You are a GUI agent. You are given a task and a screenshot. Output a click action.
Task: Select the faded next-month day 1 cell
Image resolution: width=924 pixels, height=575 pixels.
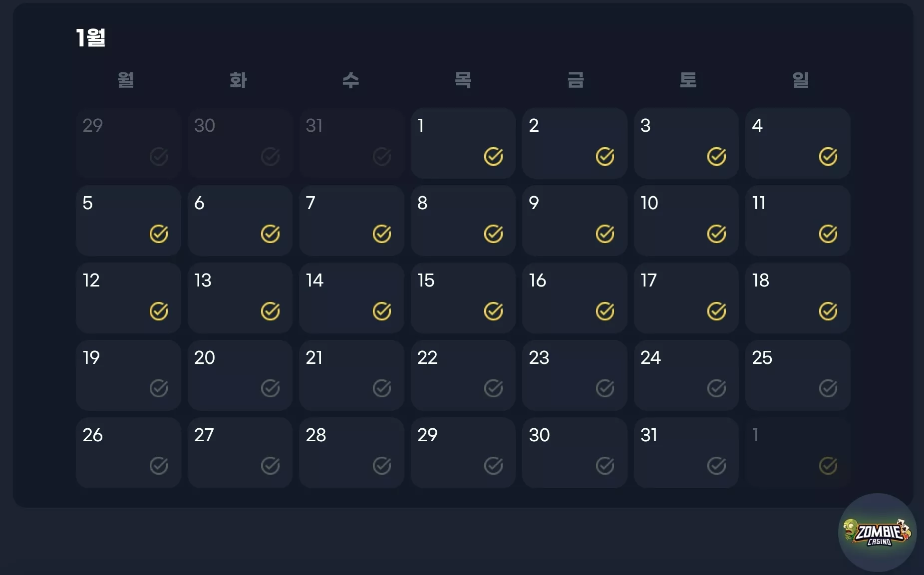(798, 453)
